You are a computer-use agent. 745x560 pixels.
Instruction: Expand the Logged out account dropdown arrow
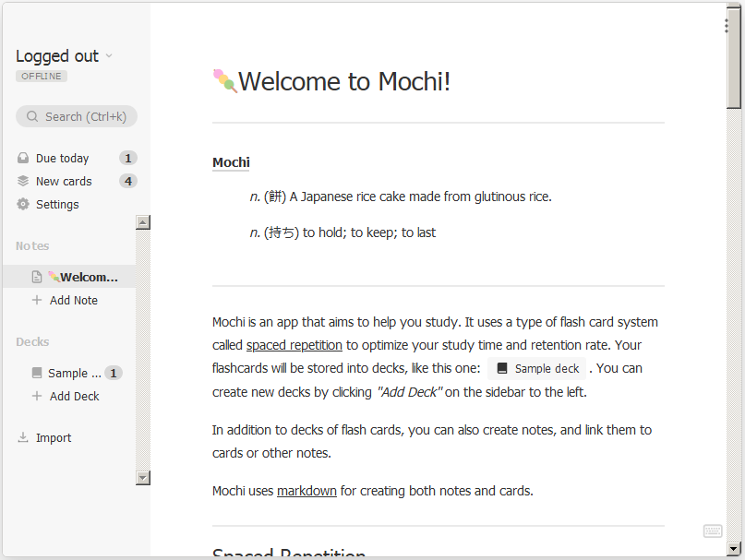(109, 56)
